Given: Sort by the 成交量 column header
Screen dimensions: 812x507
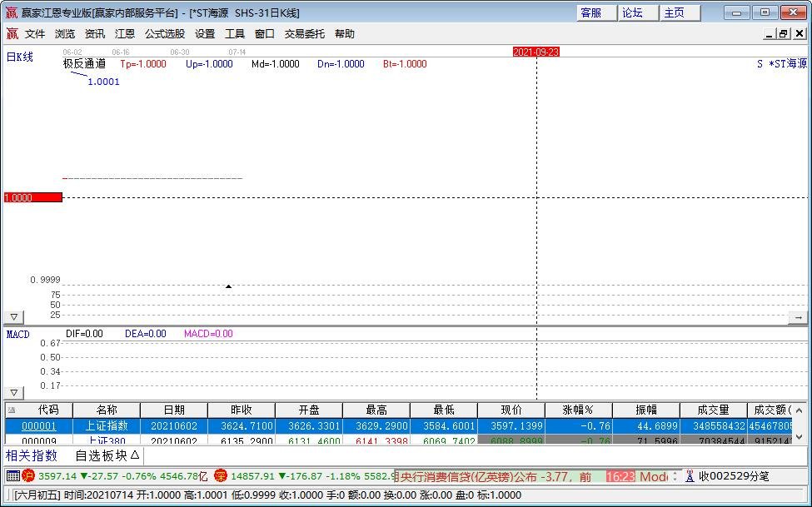Looking at the screenshot, I should click(x=714, y=410).
